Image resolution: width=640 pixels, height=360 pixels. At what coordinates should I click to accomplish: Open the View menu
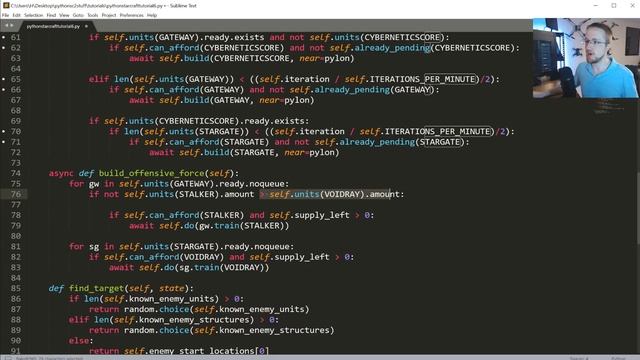[64, 15]
